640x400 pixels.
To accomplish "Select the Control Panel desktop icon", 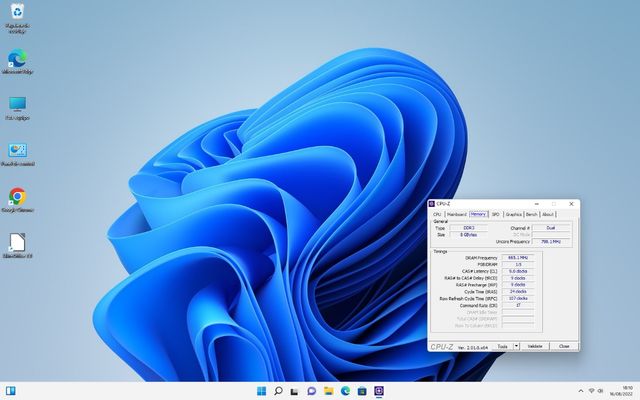I will click(17, 154).
